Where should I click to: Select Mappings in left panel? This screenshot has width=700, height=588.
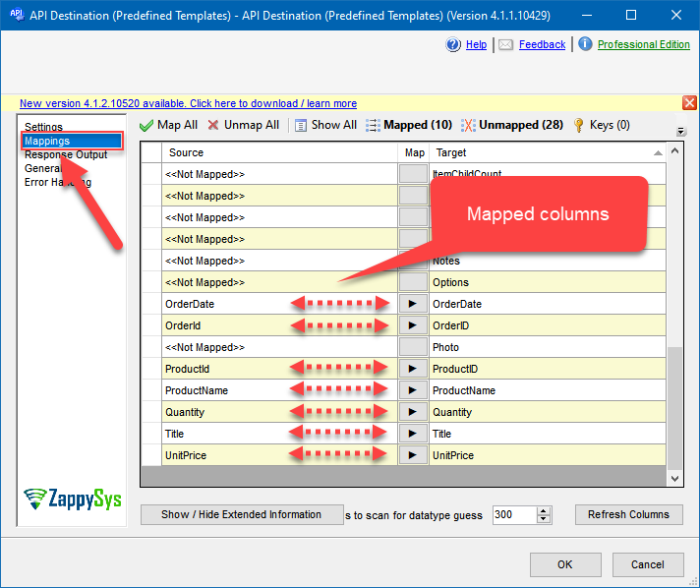pos(72,141)
